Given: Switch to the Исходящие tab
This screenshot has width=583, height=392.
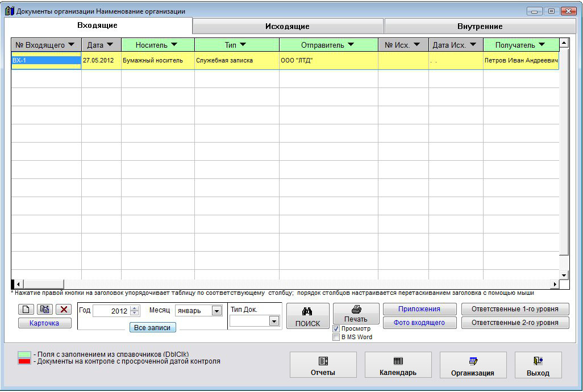Looking at the screenshot, I should (x=288, y=27).
